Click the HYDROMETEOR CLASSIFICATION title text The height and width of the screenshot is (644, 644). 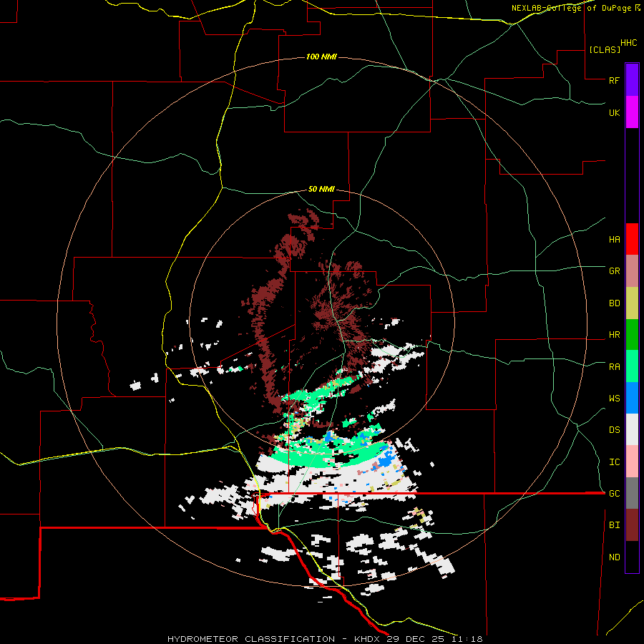pyautogui.click(x=251, y=639)
